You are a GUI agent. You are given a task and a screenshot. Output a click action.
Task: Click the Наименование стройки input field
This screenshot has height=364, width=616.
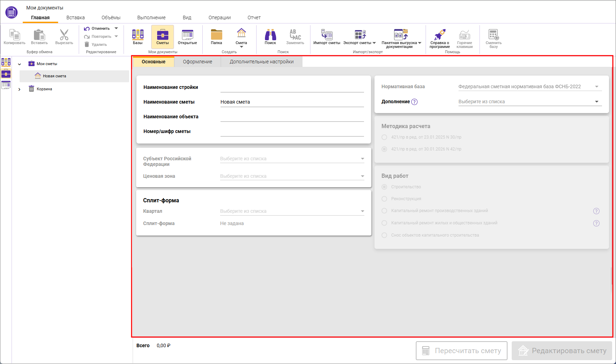(x=292, y=87)
